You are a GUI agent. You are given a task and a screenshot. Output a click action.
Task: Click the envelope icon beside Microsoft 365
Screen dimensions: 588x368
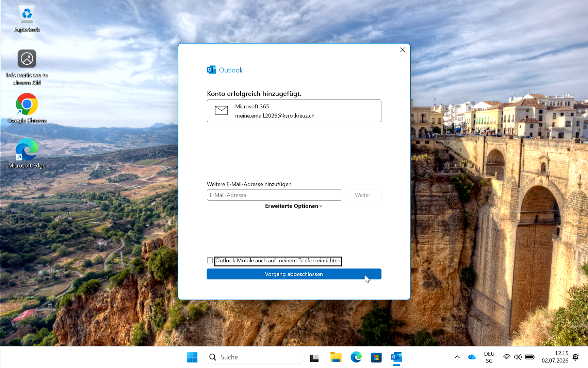[221, 110]
